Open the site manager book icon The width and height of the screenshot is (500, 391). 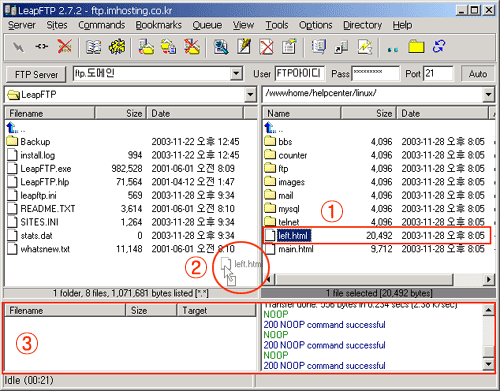94,47
